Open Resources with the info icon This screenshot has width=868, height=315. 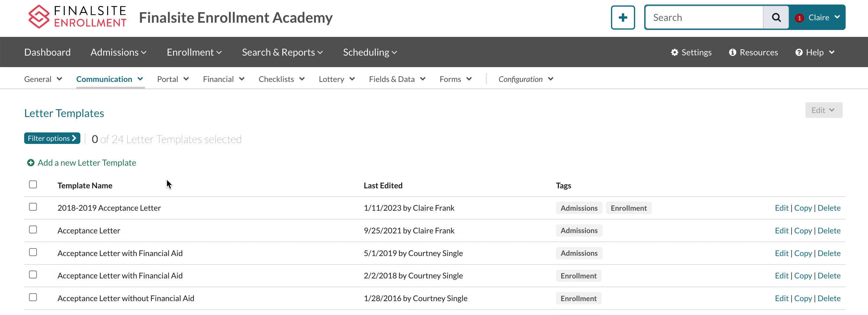(732, 52)
